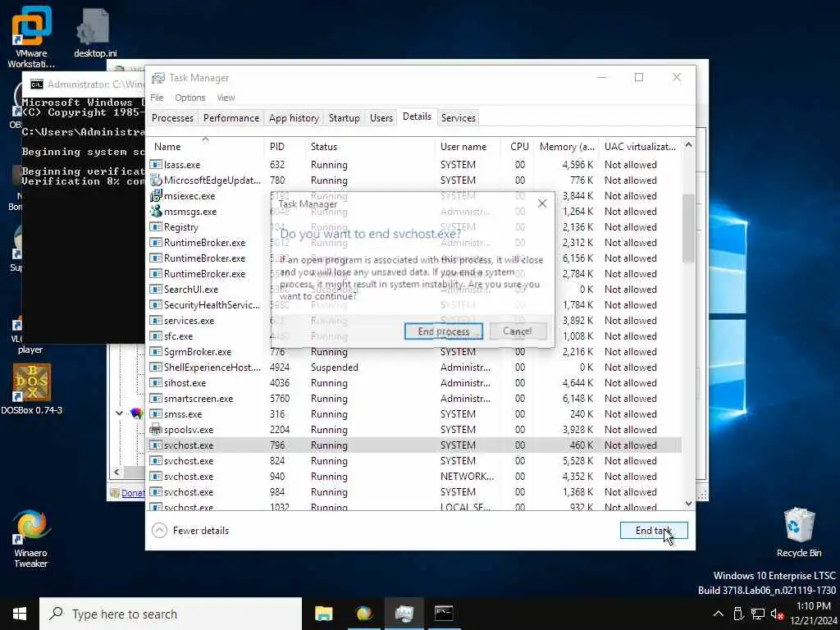The width and height of the screenshot is (840, 630).
Task: Sort by UAC virtualization column header
Action: (x=640, y=146)
